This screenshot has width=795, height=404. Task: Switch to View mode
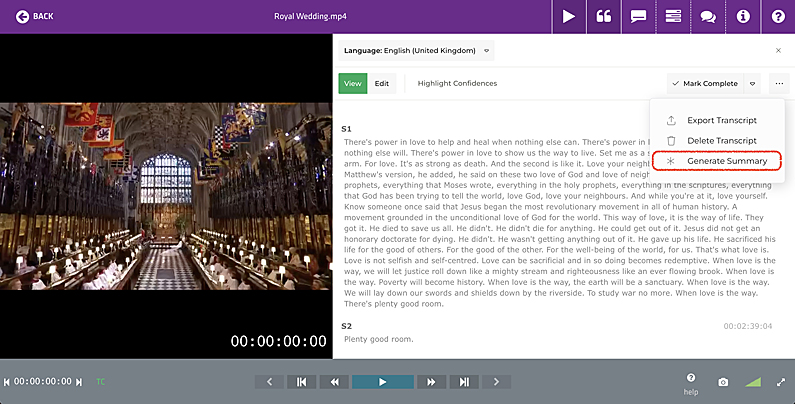point(353,83)
